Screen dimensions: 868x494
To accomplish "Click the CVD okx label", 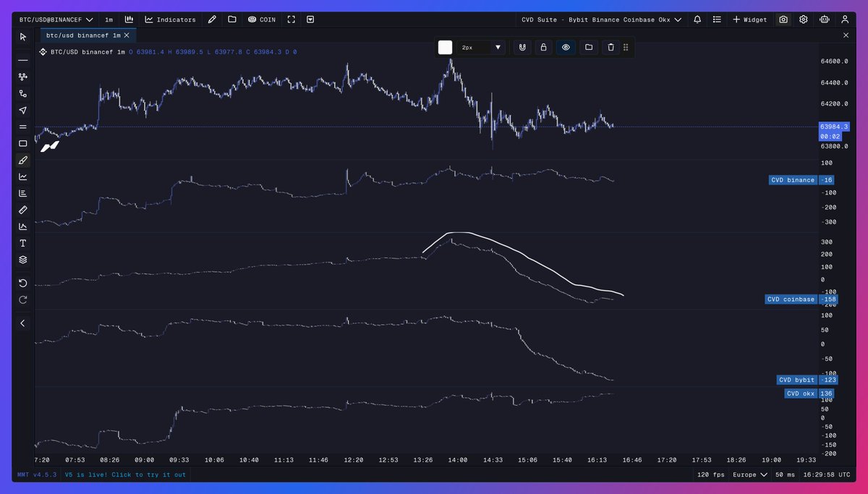I will coord(801,393).
